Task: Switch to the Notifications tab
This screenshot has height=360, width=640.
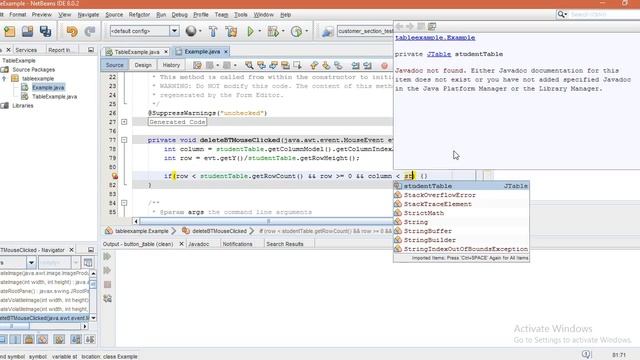Action: [237, 244]
